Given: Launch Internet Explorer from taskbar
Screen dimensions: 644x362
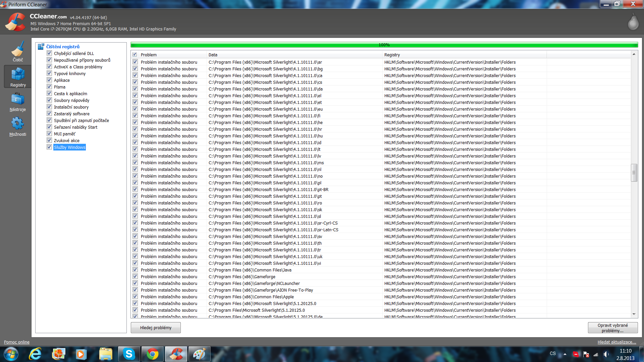Looking at the screenshot, I should [35, 354].
